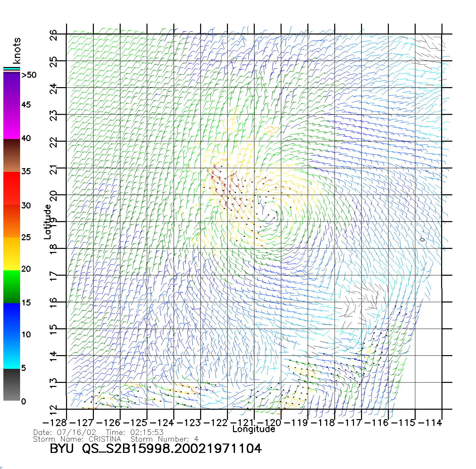Click the 'Longitude' axis title

[x=254, y=429]
